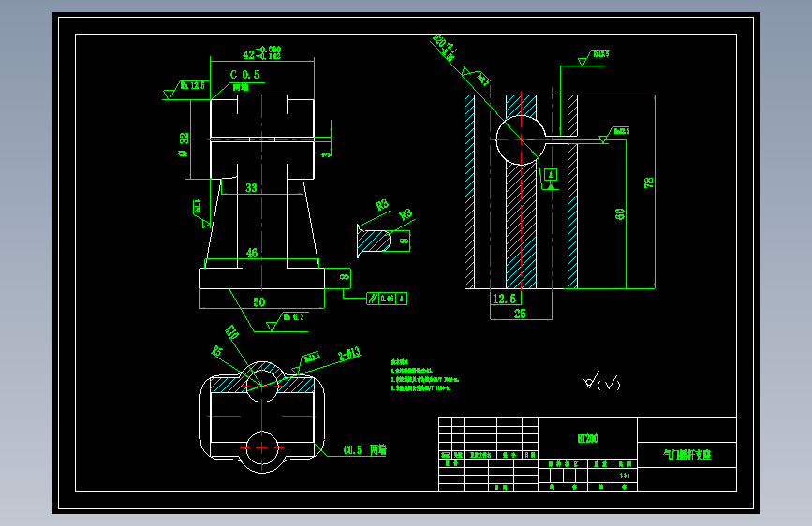This screenshot has width=812, height=526.
Task: Pick the ø 32 diameter dimension
Action: [x=184, y=144]
